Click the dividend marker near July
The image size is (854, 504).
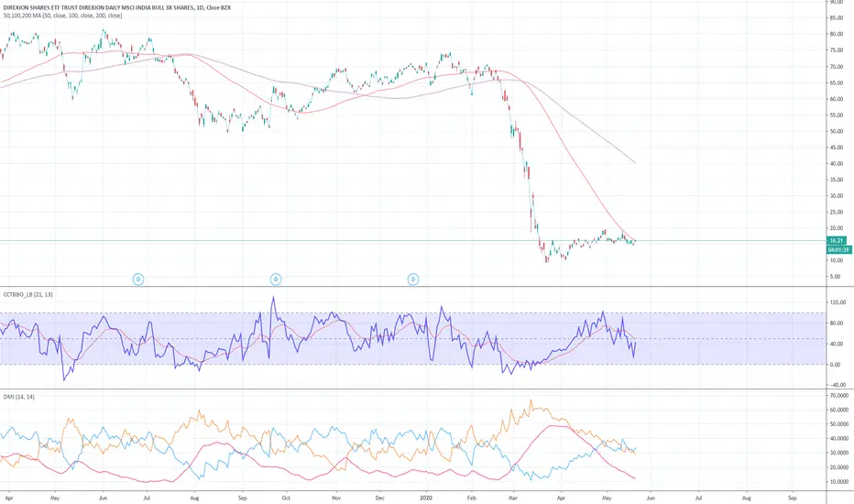tap(138, 279)
